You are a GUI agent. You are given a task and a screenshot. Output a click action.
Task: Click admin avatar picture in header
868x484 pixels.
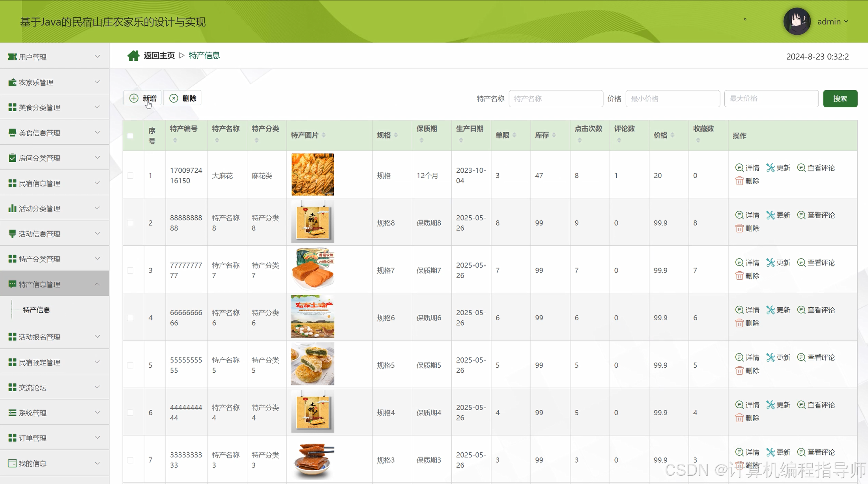pyautogui.click(x=797, y=21)
